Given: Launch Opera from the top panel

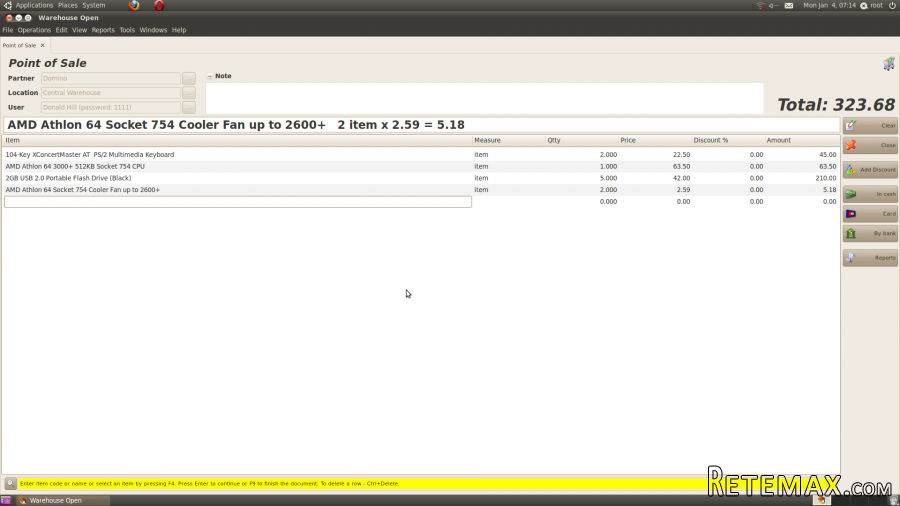Looking at the screenshot, I should tap(159, 5).
